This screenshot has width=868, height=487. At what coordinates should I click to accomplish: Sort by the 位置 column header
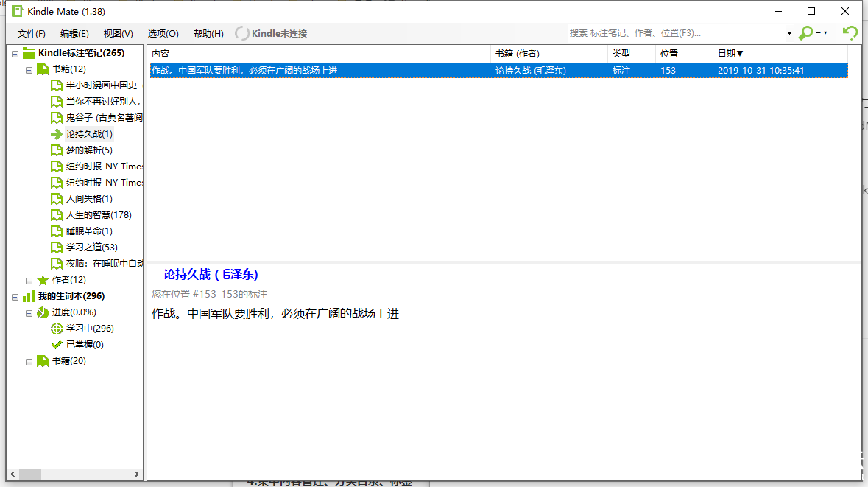684,54
